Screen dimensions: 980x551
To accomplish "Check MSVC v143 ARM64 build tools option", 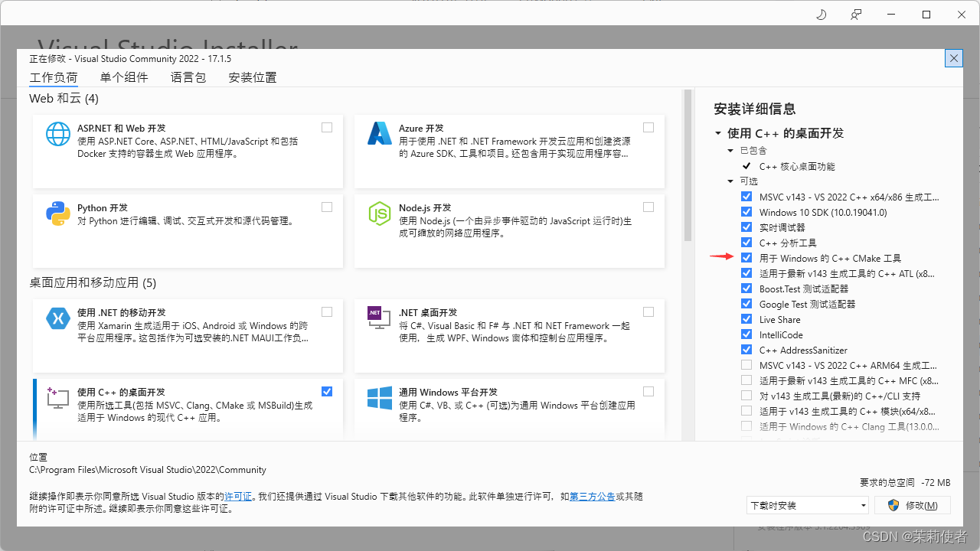I will pos(746,365).
